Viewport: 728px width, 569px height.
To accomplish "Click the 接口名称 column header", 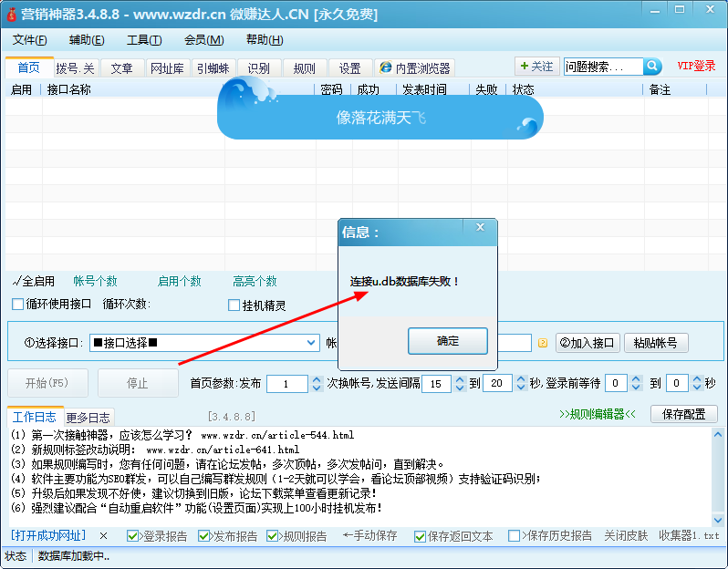I will (68, 89).
